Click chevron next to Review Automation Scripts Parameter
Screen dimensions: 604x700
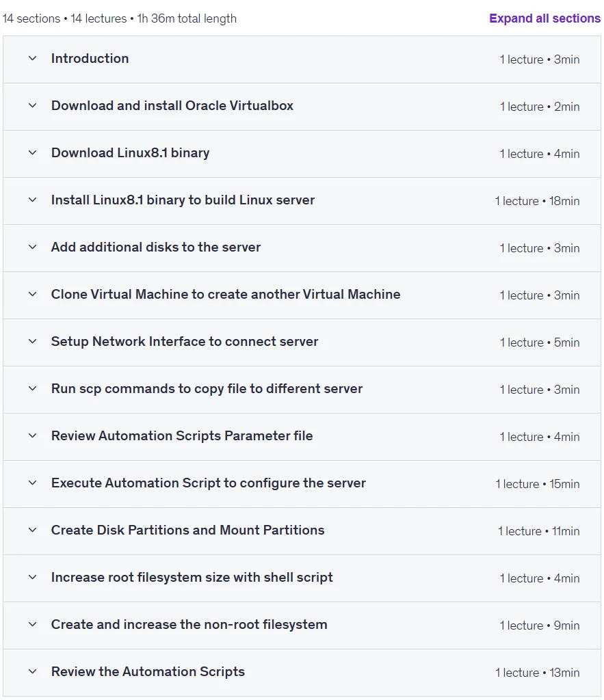(33, 435)
